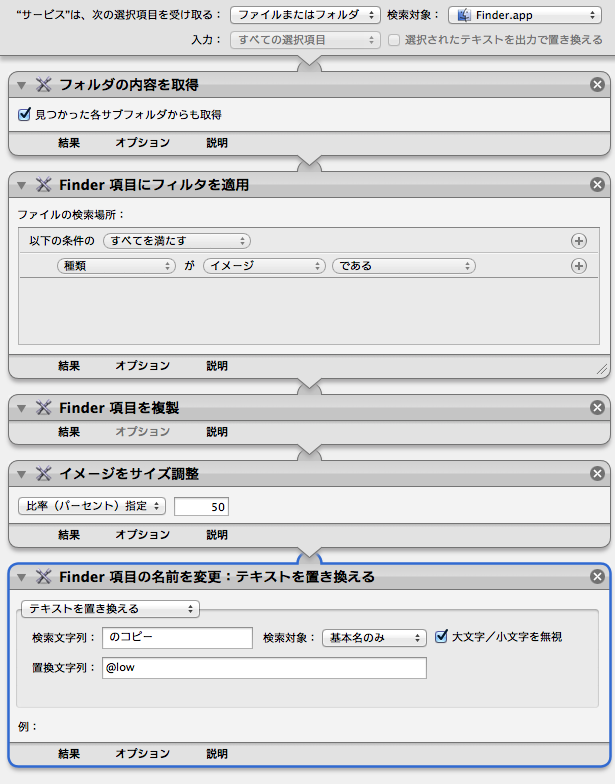Show 説明 of Finder 項目にフィルタを適用
Viewport: 615px width, 784px height.
coord(217,366)
